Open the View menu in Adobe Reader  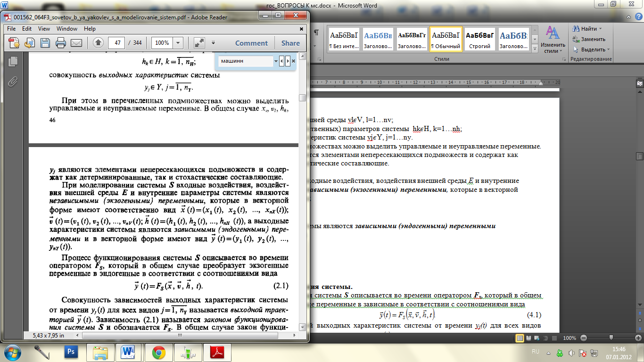[x=44, y=29]
